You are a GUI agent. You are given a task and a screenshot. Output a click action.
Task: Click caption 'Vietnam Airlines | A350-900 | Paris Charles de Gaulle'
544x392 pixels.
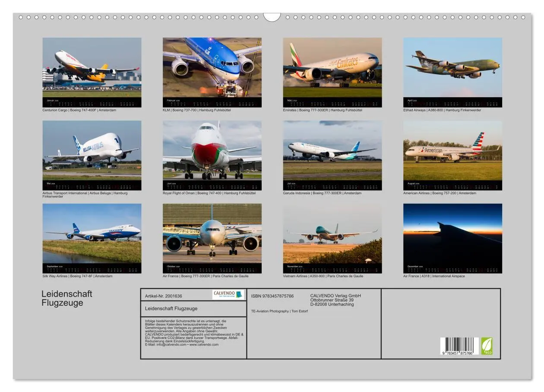point(323,276)
